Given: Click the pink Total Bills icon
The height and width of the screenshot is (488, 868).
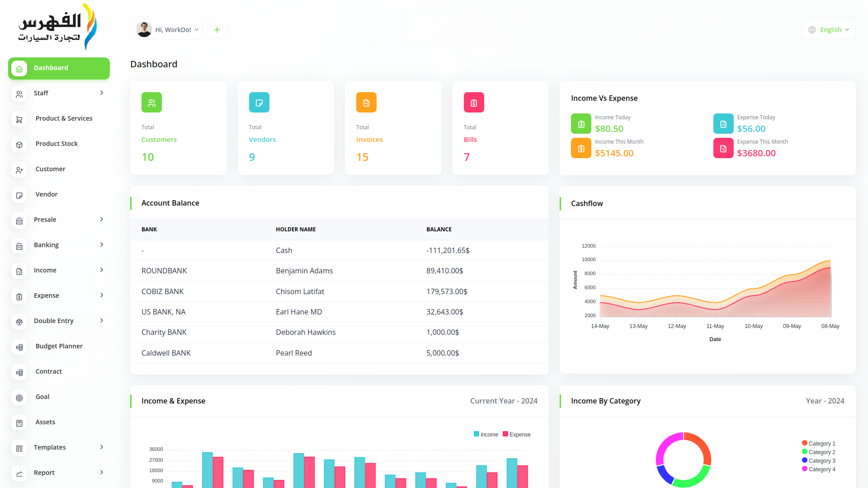Looking at the screenshot, I should pos(474,103).
